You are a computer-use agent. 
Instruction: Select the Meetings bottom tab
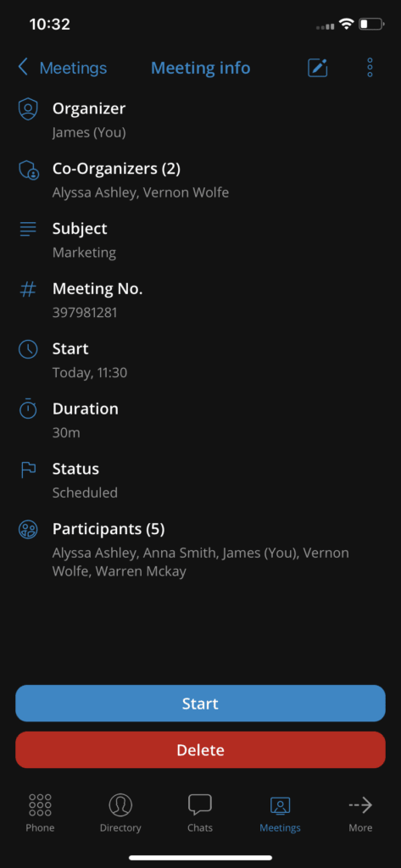click(281, 812)
